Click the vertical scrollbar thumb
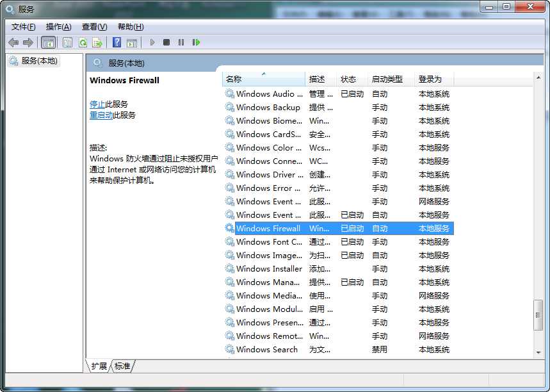The image size is (550, 392). [x=538, y=314]
